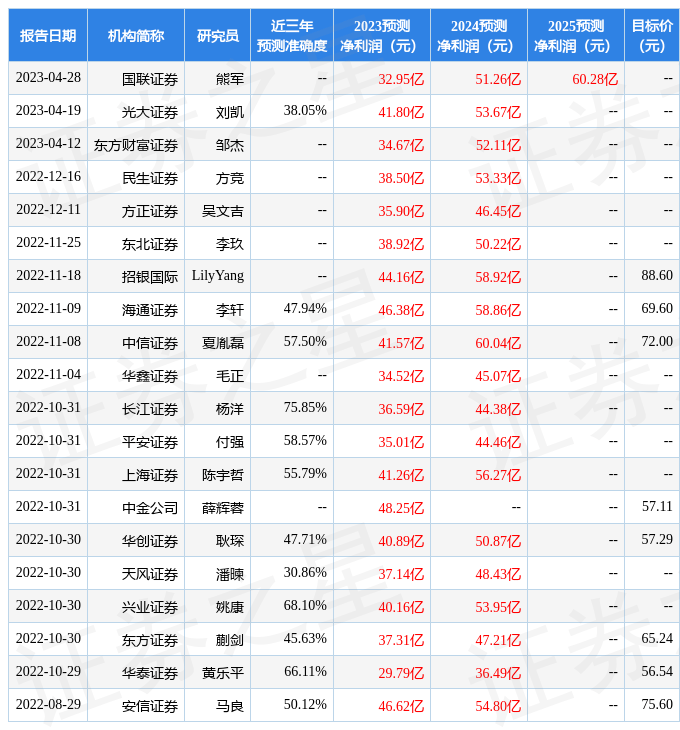680x730 pixels.
Task: Click the 60.28亿 forecast value
Action: click(595, 79)
